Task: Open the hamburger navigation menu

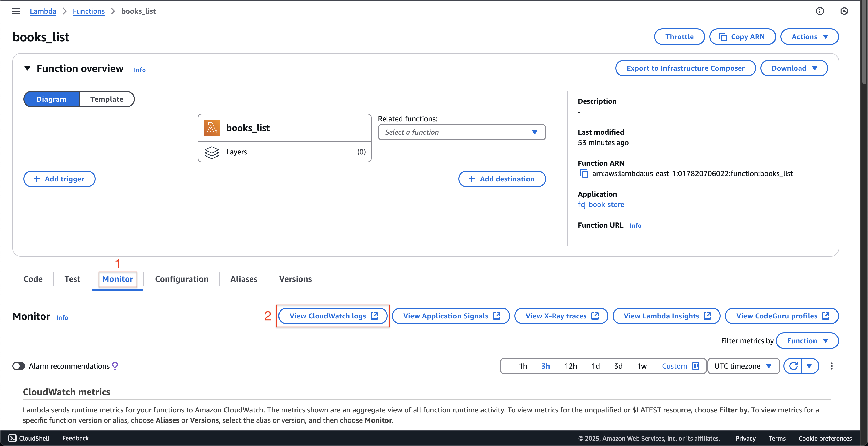Action: pos(16,11)
